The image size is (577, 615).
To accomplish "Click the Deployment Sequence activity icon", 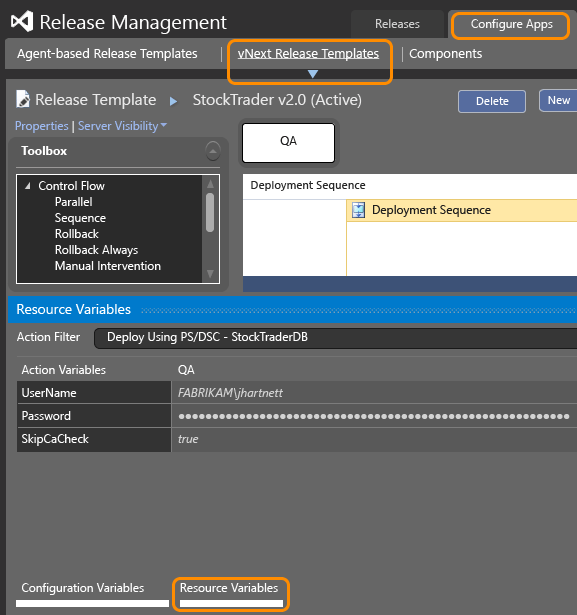I will 358,210.
